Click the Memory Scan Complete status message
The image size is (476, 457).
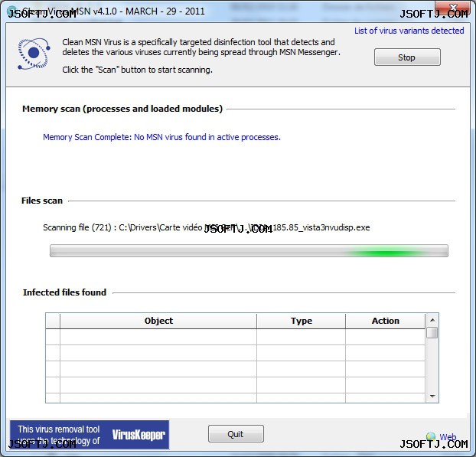[161, 137]
